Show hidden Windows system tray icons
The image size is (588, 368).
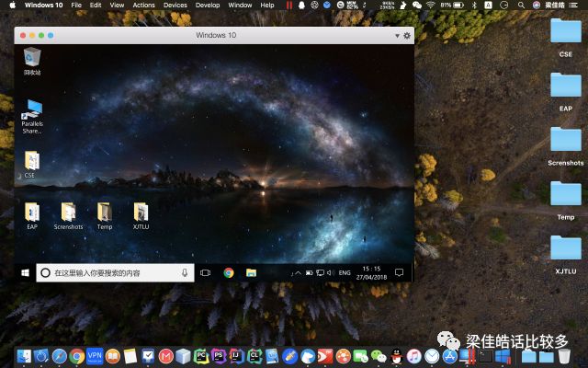[298, 273]
